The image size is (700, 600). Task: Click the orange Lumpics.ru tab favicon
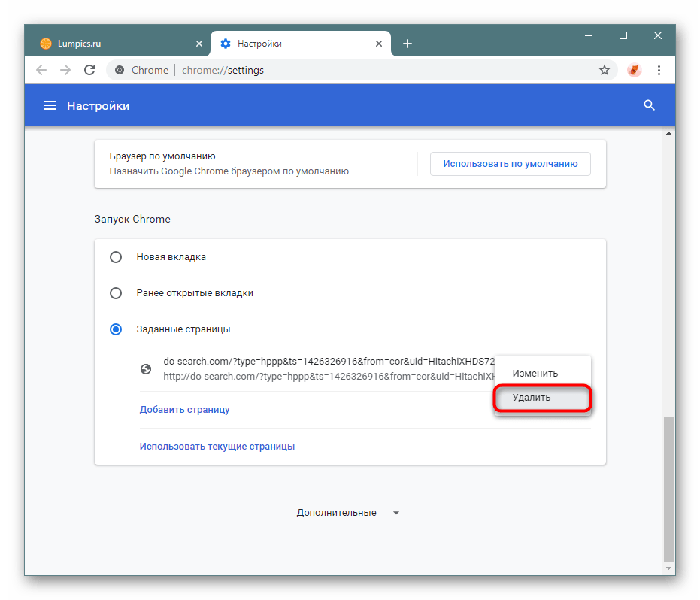point(46,44)
